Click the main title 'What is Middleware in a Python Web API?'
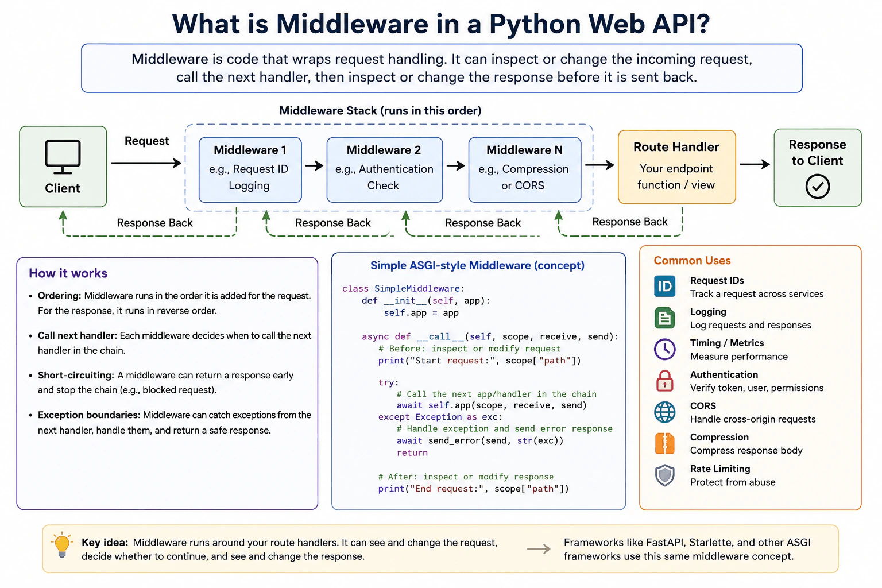Viewport: 882px width, 588px height. (x=441, y=24)
